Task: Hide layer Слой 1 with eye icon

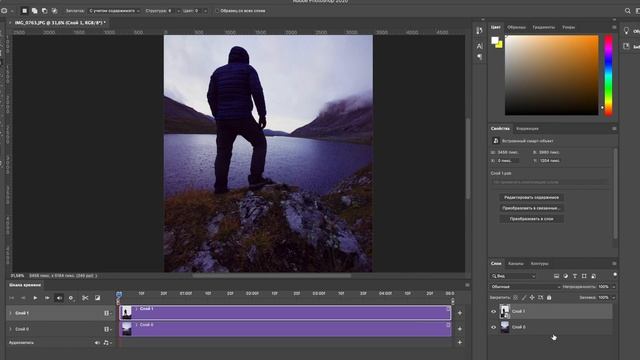Action: pyautogui.click(x=493, y=311)
